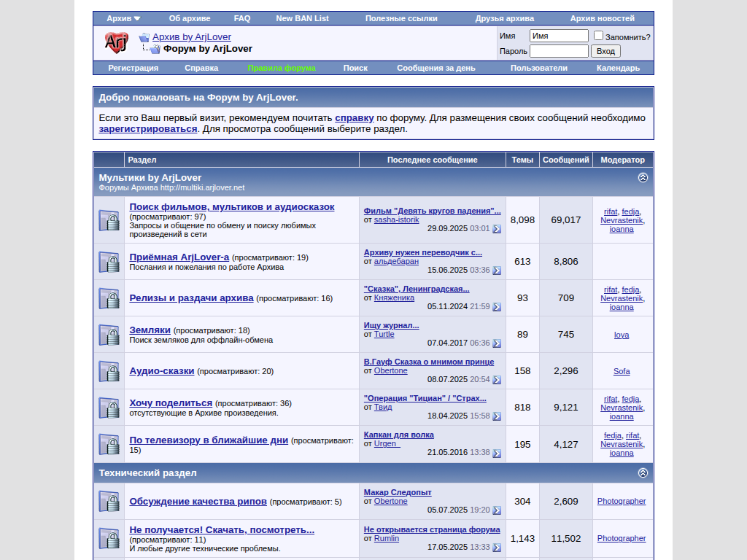Collapse the Мультики by ArjLover category

[x=643, y=177]
